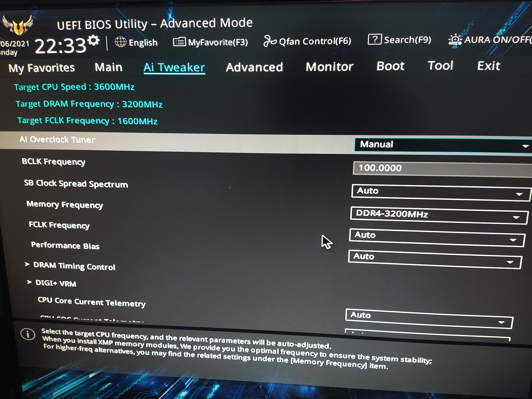Switch to the Tool tab
This screenshot has height=399, width=532.
(440, 65)
